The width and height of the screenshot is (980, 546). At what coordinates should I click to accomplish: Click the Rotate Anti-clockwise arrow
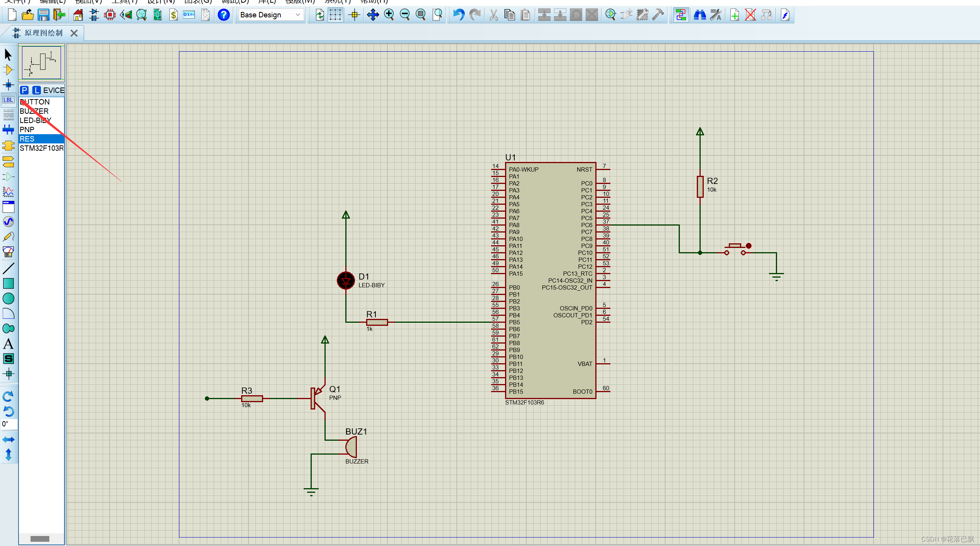[x=8, y=411]
